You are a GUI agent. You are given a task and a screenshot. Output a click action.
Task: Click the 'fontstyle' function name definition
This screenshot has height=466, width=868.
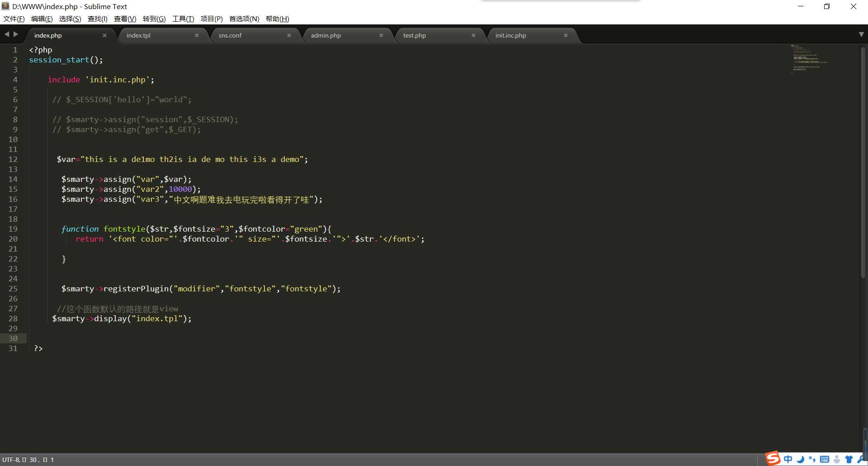click(x=124, y=229)
